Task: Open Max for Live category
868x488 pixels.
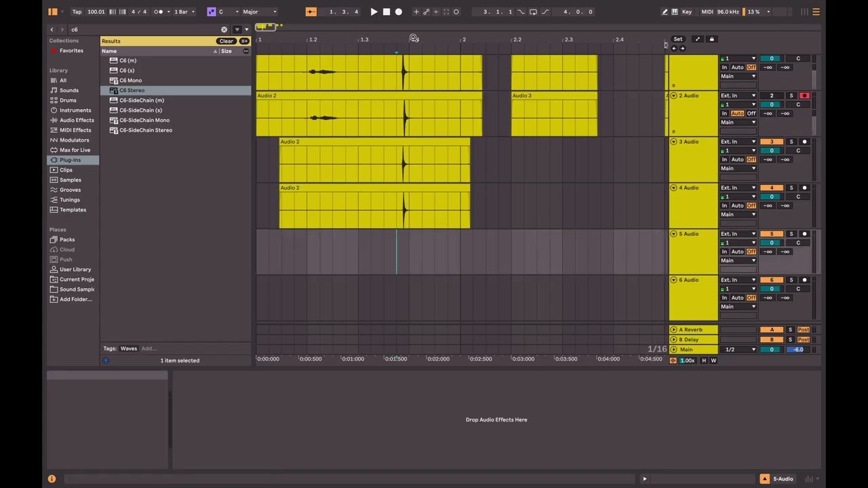Action: click(x=75, y=150)
